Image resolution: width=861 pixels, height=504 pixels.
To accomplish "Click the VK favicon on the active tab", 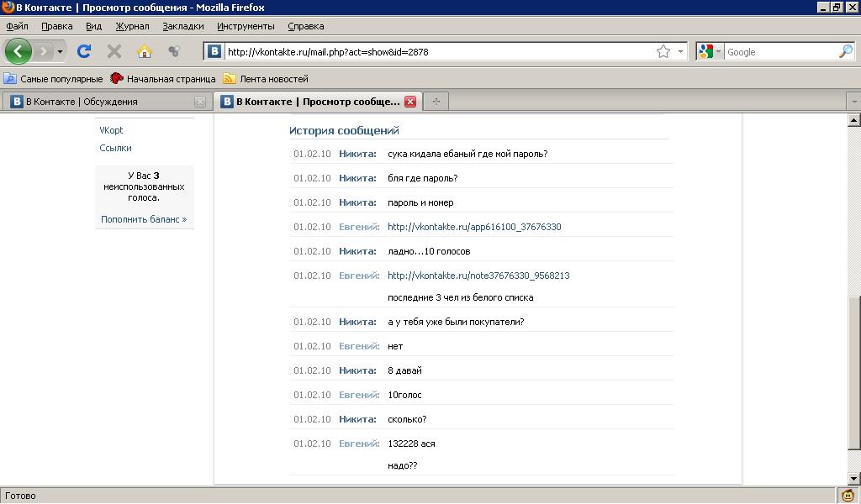I will [227, 102].
